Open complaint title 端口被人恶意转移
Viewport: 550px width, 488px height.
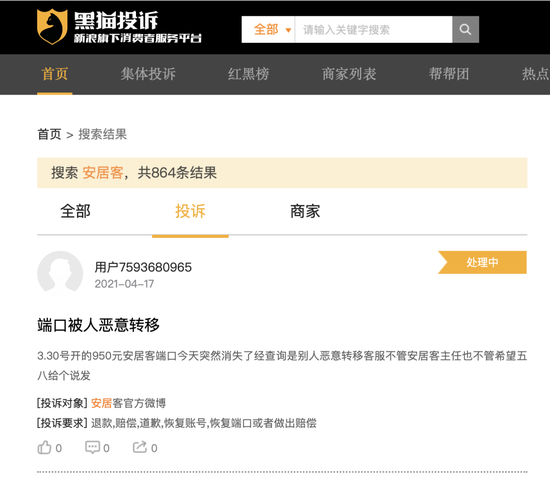(x=98, y=325)
